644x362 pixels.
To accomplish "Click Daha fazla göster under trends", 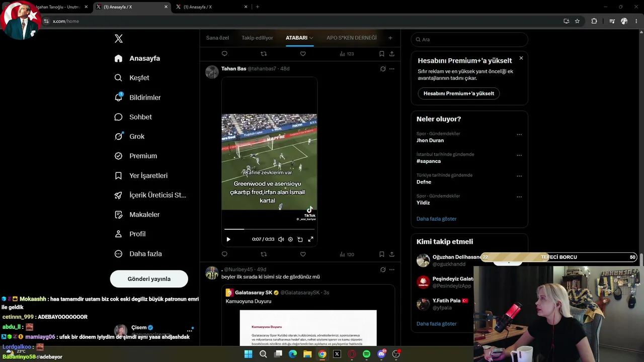I will [x=437, y=219].
